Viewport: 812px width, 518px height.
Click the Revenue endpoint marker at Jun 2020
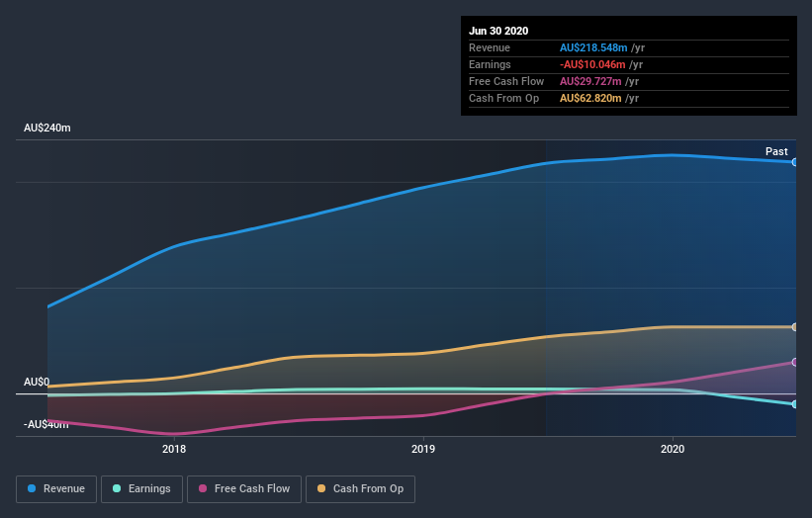[794, 162]
